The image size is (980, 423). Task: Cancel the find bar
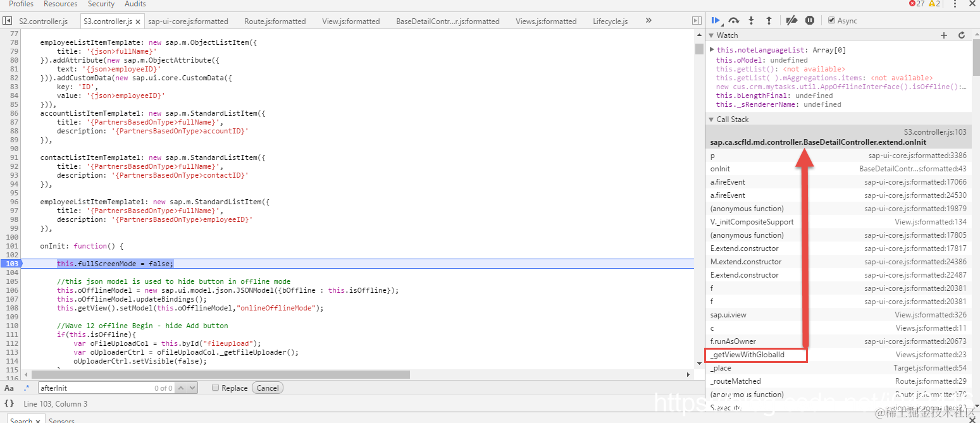coord(268,388)
